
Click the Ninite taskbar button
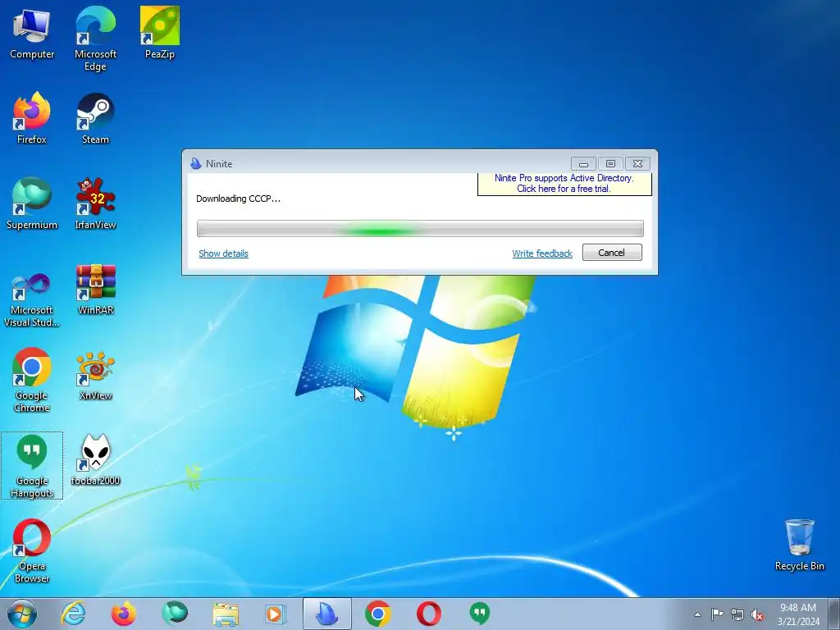(x=326, y=614)
